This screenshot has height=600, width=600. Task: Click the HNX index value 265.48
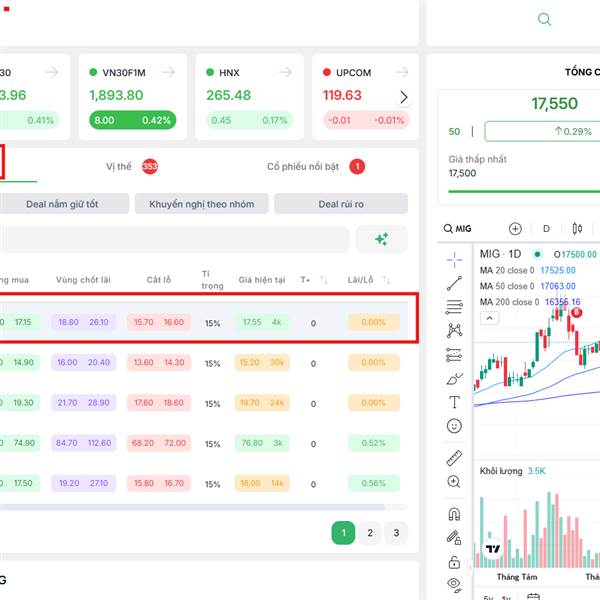(228, 95)
